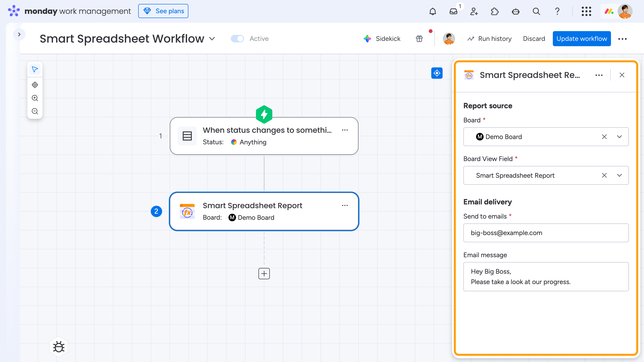Open the apps puzzle piece icon

(x=494, y=11)
